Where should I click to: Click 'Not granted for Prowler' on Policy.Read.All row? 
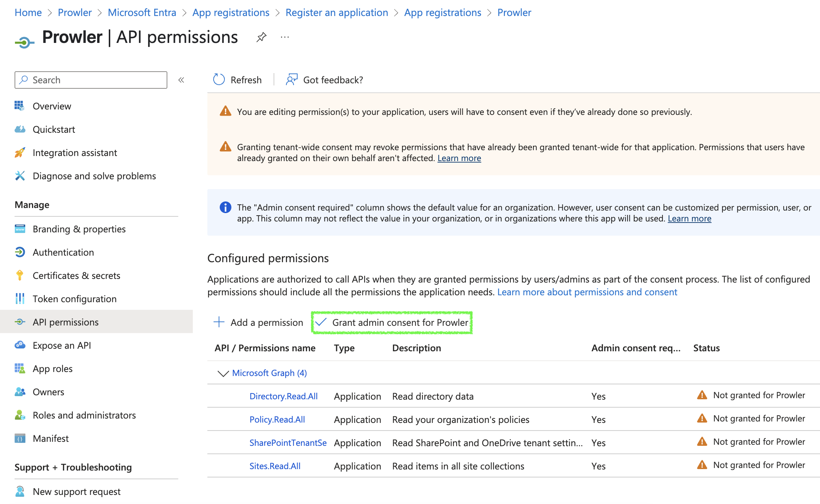[759, 419]
